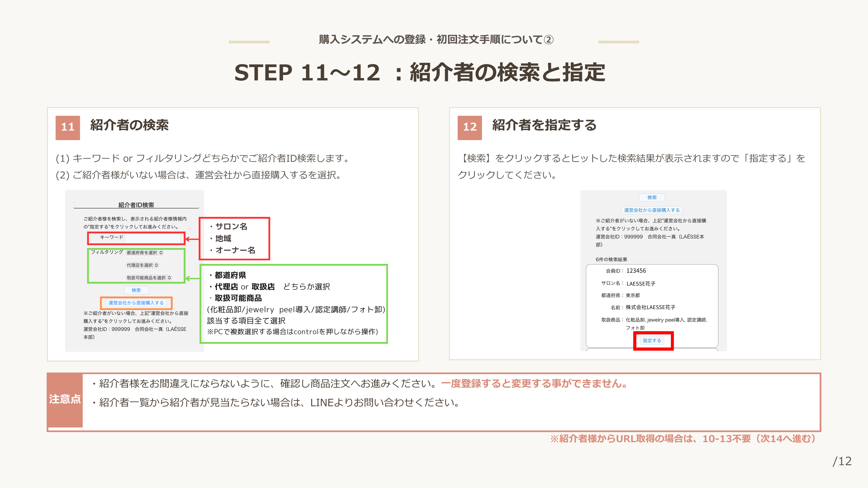
Task: Click the 検索 button in the step 12 screenshot
Action: [x=652, y=197]
